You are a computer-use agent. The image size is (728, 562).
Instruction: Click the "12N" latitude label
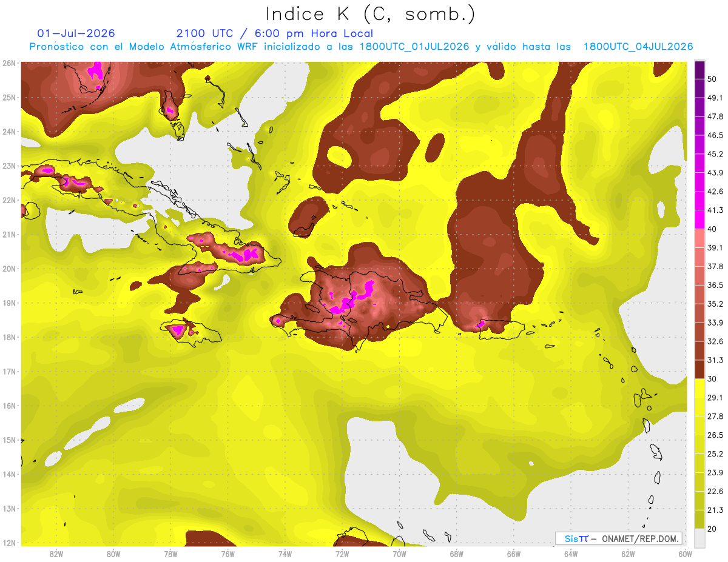coord(9,543)
